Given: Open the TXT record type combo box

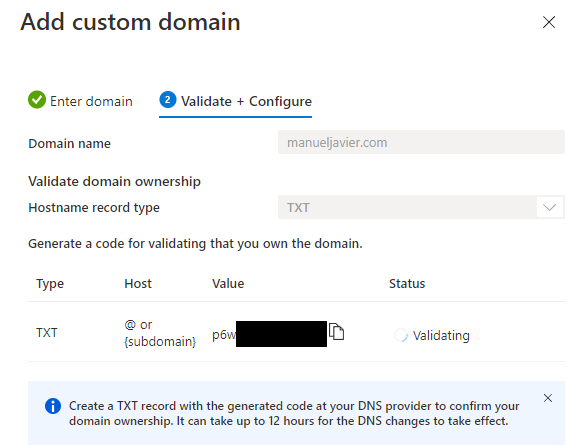Looking at the screenshot, I should pyautogui.click(x=421, y=207).
